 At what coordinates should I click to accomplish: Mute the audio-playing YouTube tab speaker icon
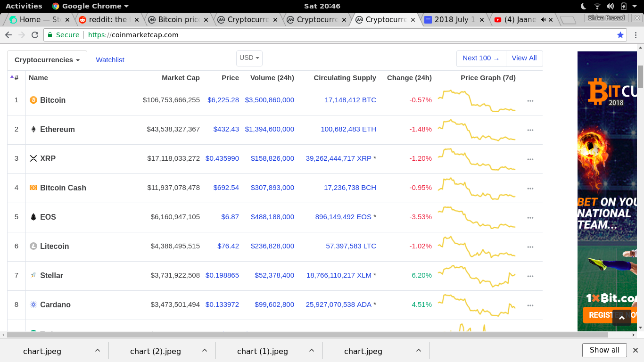(x=543, y=20)
